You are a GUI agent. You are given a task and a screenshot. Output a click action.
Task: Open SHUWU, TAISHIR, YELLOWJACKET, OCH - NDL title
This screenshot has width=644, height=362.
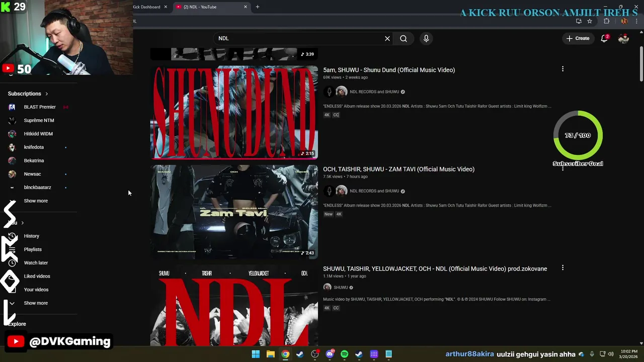coord(435,268)
